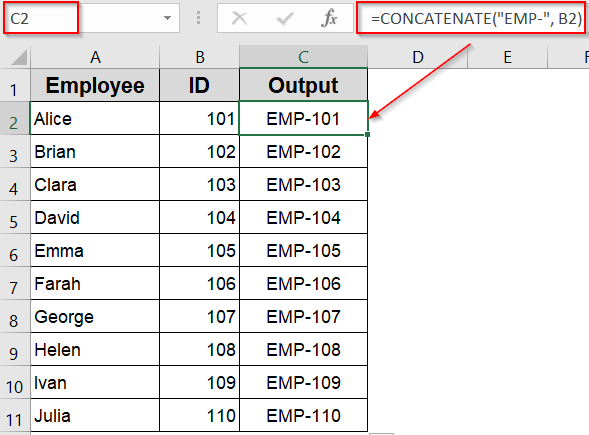589x435 pixels.
Task: Select output cell EMP-109
Action: point(303,383)
